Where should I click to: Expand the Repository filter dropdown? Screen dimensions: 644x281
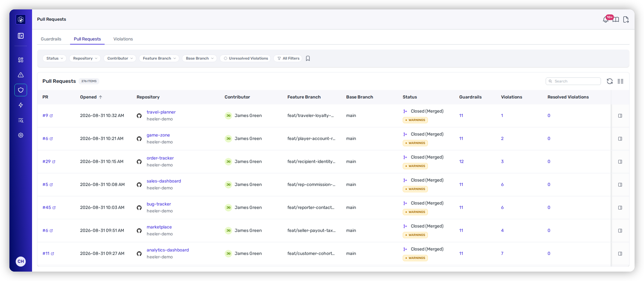click(x=85, y=58)
